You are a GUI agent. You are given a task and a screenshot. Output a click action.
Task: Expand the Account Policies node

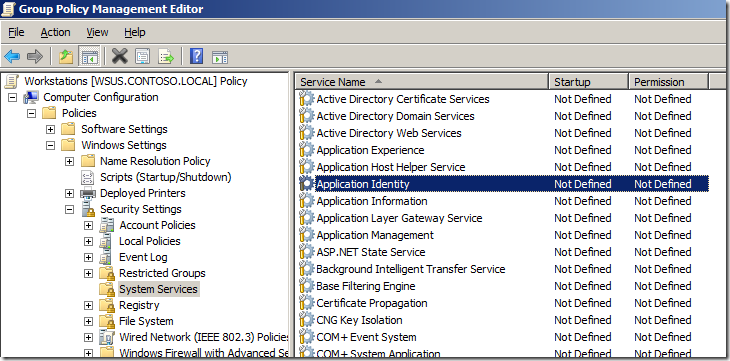(x=88, y=225)
